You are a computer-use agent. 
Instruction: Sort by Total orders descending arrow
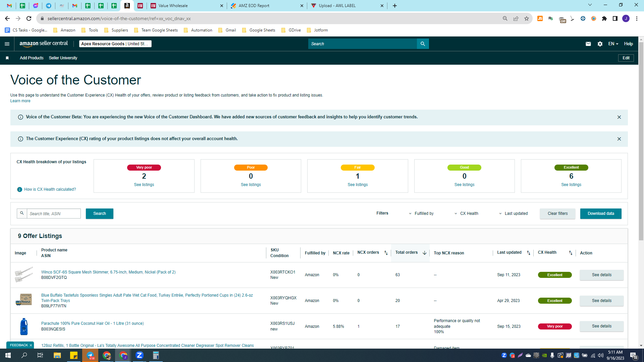[x=425, y=253]
